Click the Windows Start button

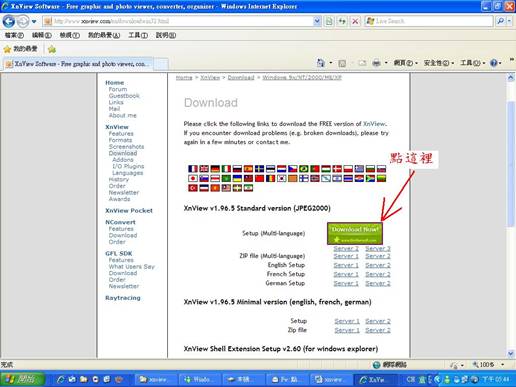[x=22, y=379]
